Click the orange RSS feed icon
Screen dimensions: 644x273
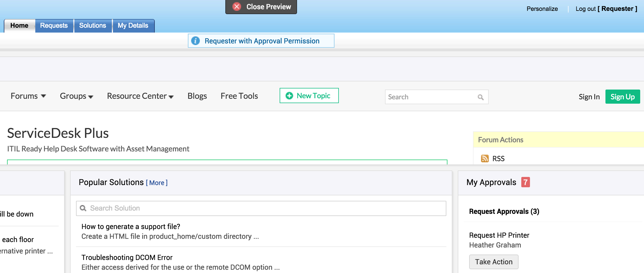(x=485, y=158)
